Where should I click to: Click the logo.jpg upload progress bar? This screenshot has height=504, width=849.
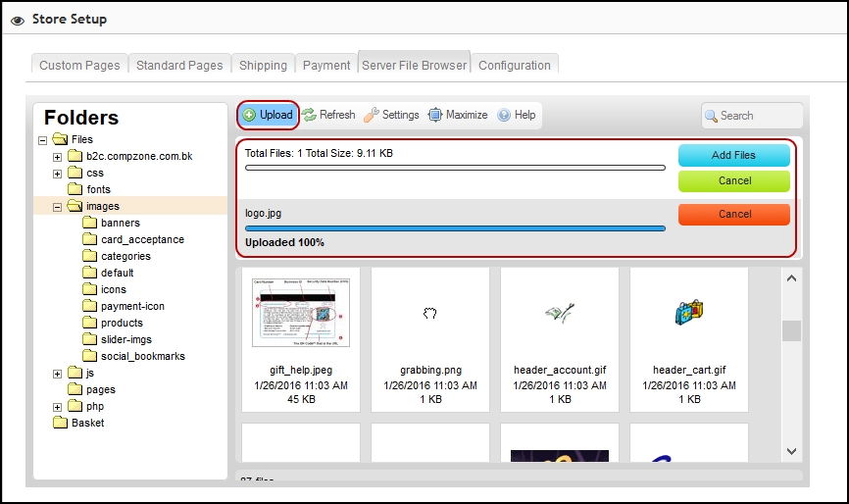click(455, 228)
